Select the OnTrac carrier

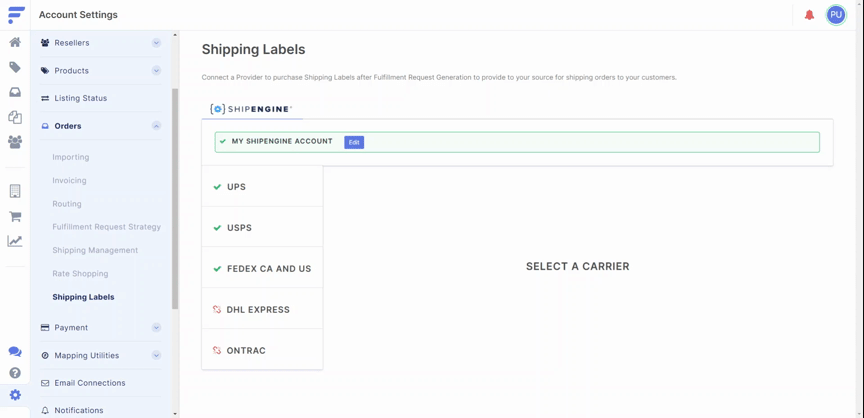pos(262,350)
